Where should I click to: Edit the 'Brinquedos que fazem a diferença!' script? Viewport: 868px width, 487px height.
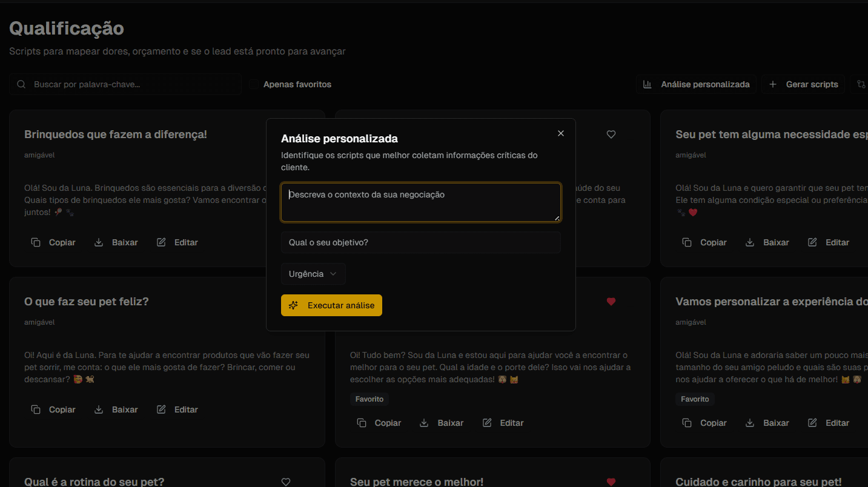177,242
